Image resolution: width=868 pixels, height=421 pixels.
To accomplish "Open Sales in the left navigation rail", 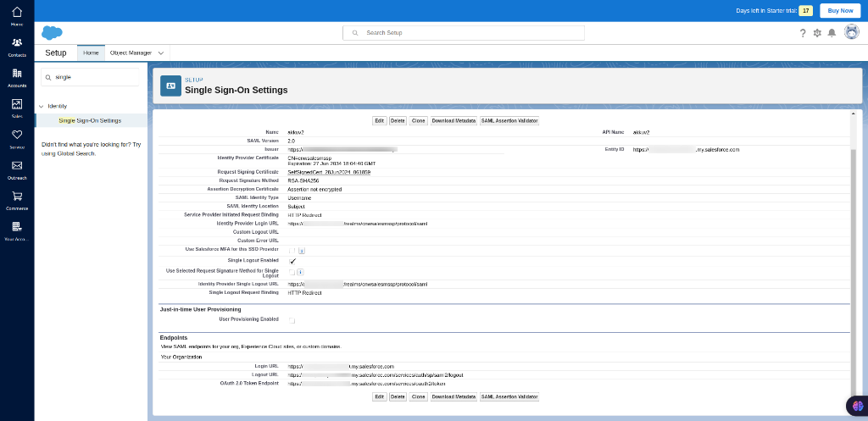I will [x=17, y=108].
